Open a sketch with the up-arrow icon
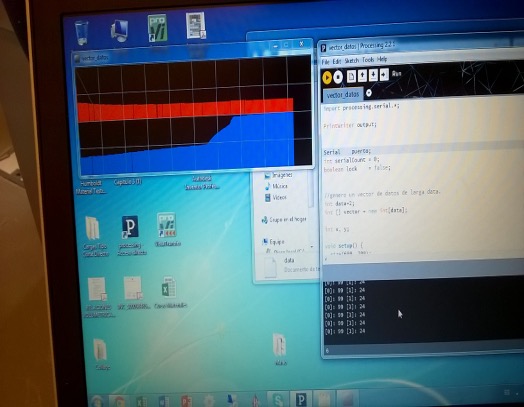This screenshot has height=407, width=524. pyautogui.click(x=362, y=76)
